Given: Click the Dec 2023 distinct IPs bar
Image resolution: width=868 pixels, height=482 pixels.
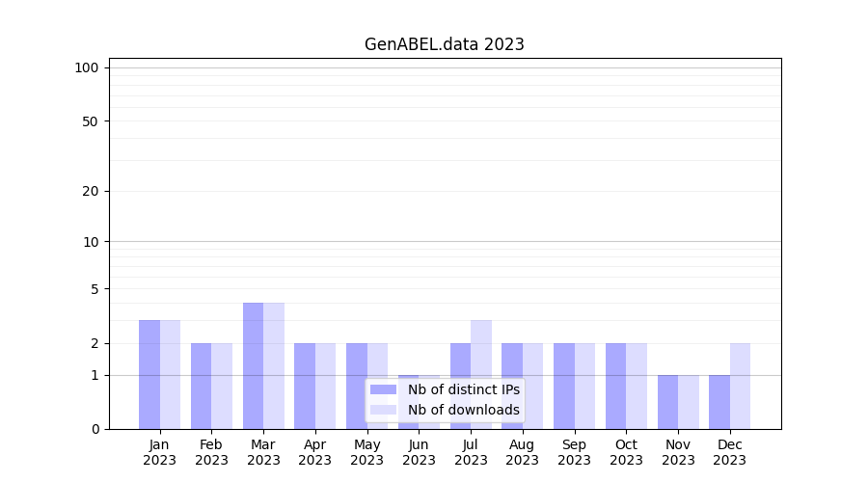Looking at the screenshot, I should click(x=719, y=402).
